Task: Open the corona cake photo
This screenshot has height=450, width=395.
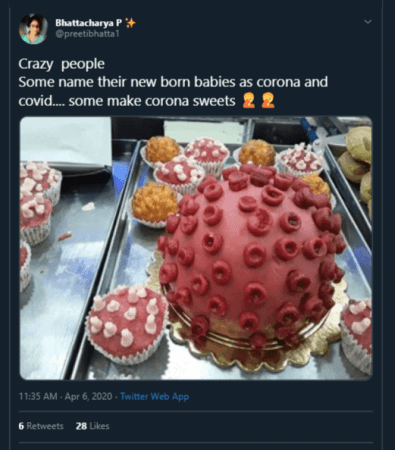Action: pos(196,248)
